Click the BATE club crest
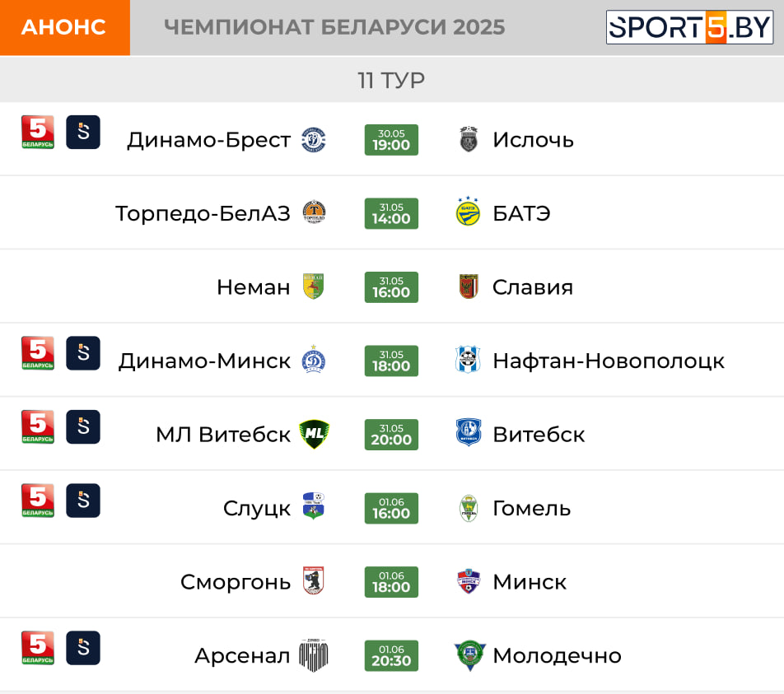Image resolution: width=784 pixels, height=694 pixels. 468,212
